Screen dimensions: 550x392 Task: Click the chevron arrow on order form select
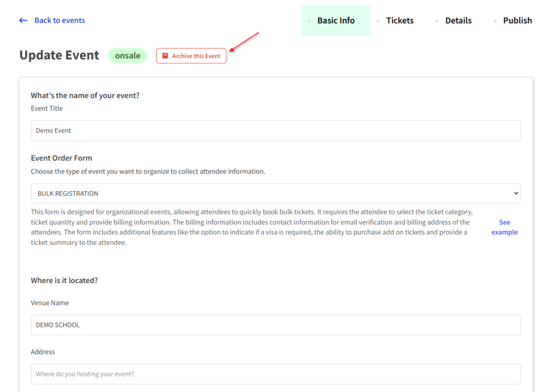(x=516, y=193)
